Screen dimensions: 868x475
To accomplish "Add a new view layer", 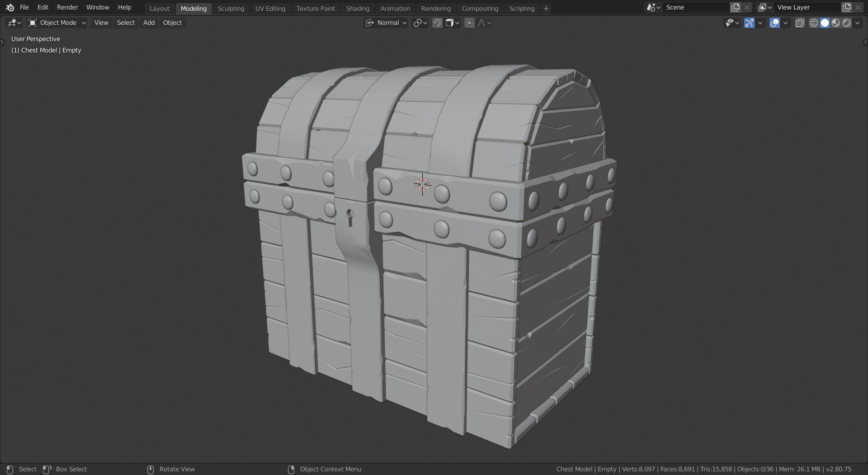I will click(x=847, y=8).
